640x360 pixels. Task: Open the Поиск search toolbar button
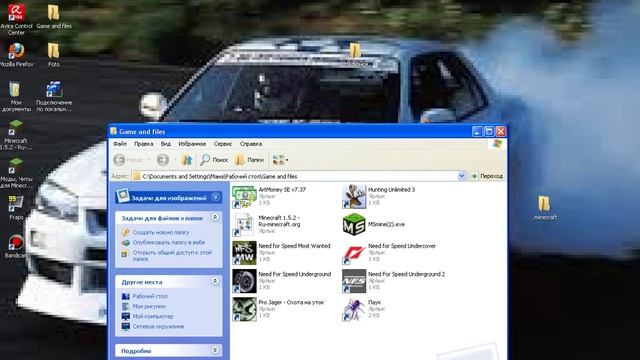214,160
